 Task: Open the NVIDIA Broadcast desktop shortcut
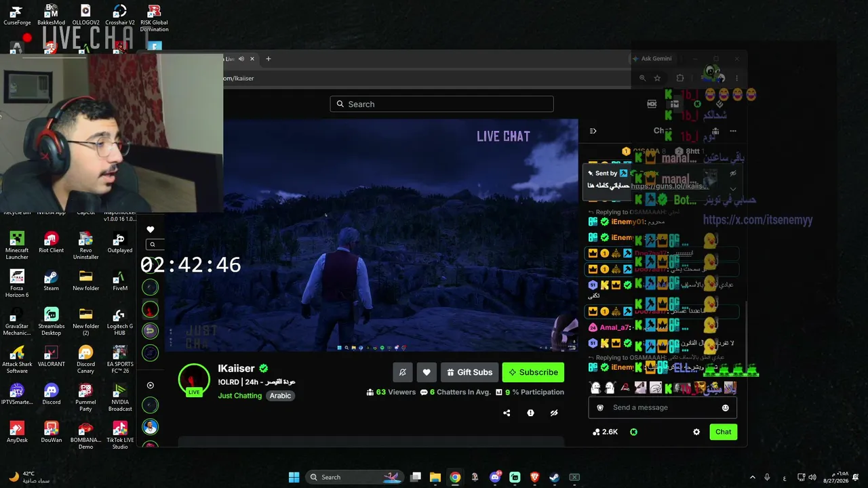(120, 397)
